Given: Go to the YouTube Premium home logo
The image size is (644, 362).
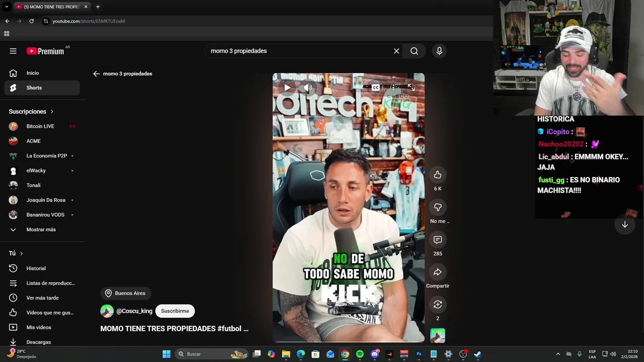Looking at the screenshot, I should [x=45, y=51].
